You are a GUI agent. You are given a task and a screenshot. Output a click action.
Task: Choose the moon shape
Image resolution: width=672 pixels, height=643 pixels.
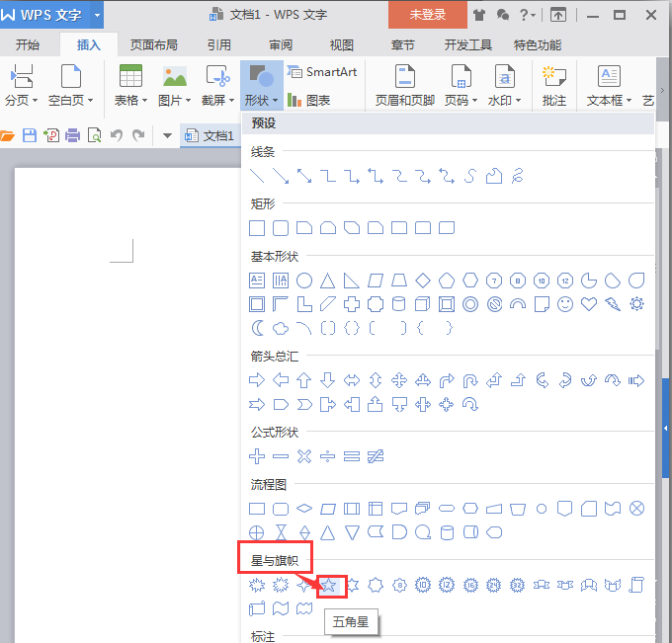pos(257,329)
